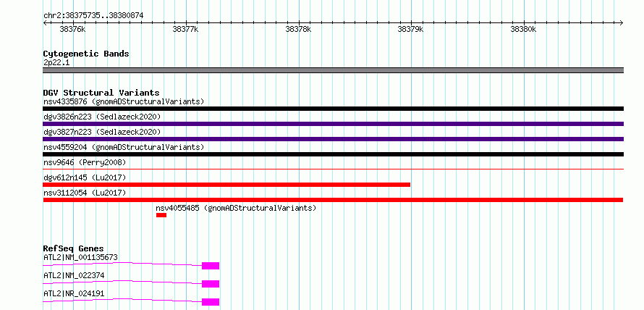Open the ATL2|NM_001135673 transcript label

point(80,257)
